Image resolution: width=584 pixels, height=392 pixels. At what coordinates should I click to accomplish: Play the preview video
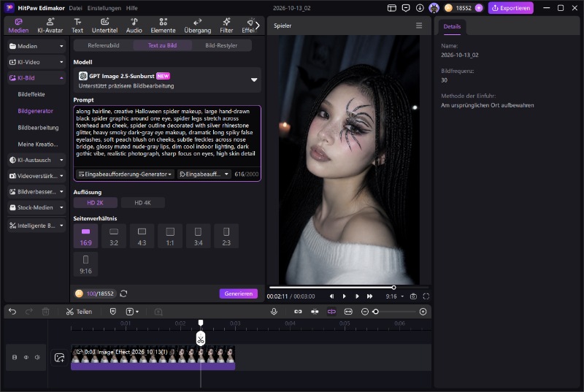344,296
